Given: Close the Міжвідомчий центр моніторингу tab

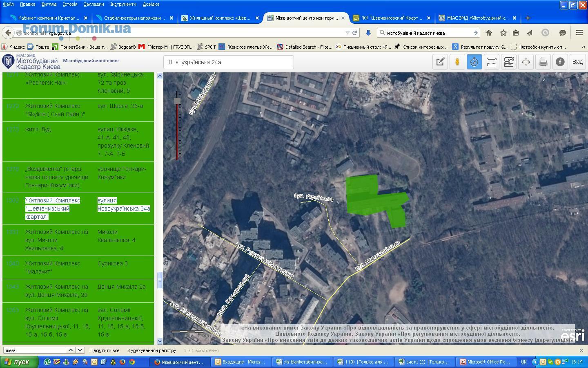Looking at the screenshot, I should [x=343, y=18].
